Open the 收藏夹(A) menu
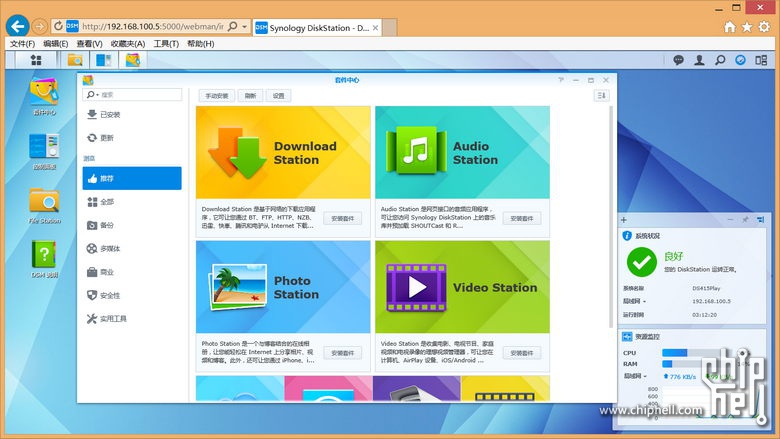780x439 pixels. [x=128, y=44]
